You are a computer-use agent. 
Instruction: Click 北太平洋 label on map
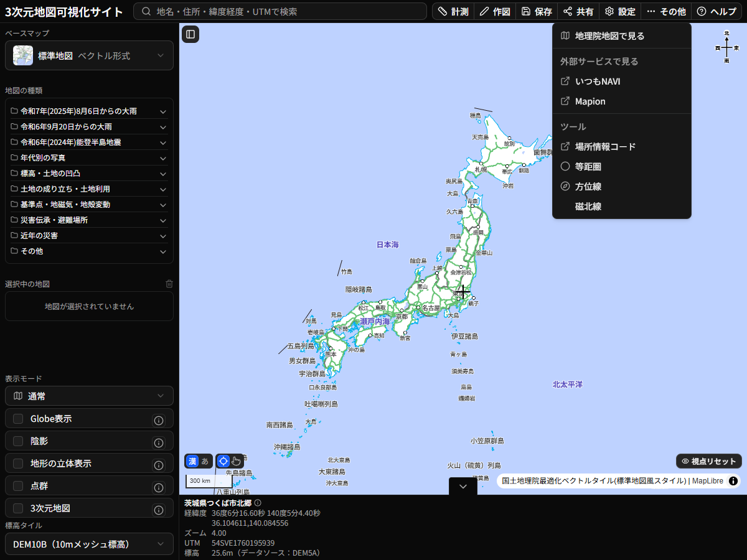[x=568, y=385]
